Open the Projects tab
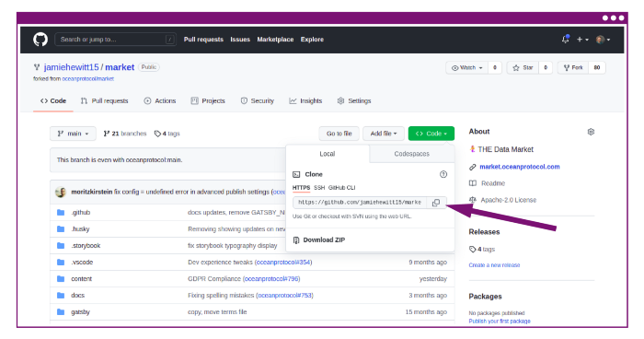The height and width of the screenshot is (339, 644). 208,100
